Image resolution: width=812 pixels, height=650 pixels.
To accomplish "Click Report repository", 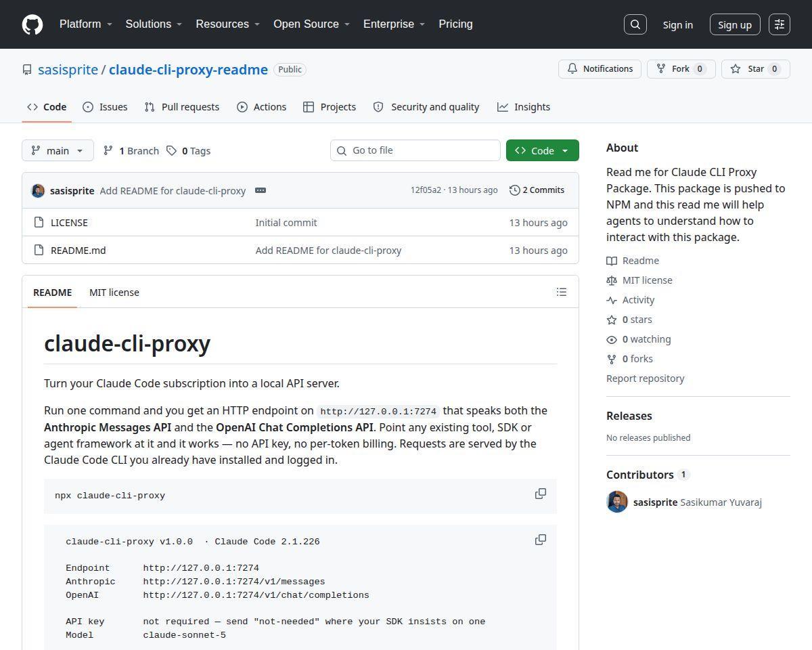I will pos(646,378).
